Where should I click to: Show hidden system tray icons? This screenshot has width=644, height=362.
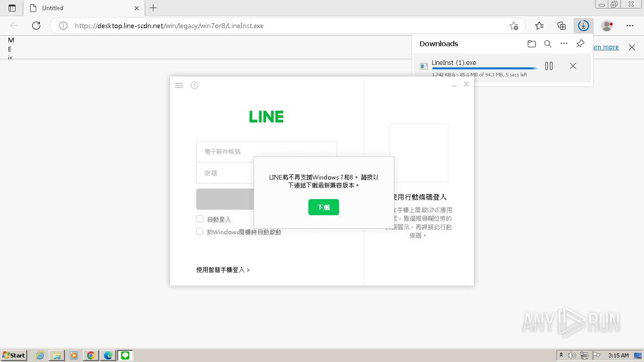(561, 355)
